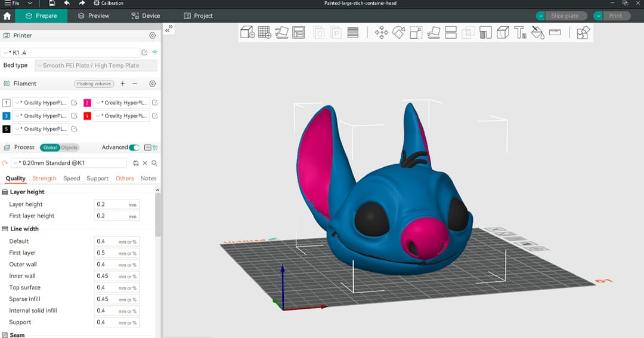Collapse the sidebar with double-arrow icon
The width and height of the screenshot is (644, 338).
pyautogui.click(x=169, y=29)
